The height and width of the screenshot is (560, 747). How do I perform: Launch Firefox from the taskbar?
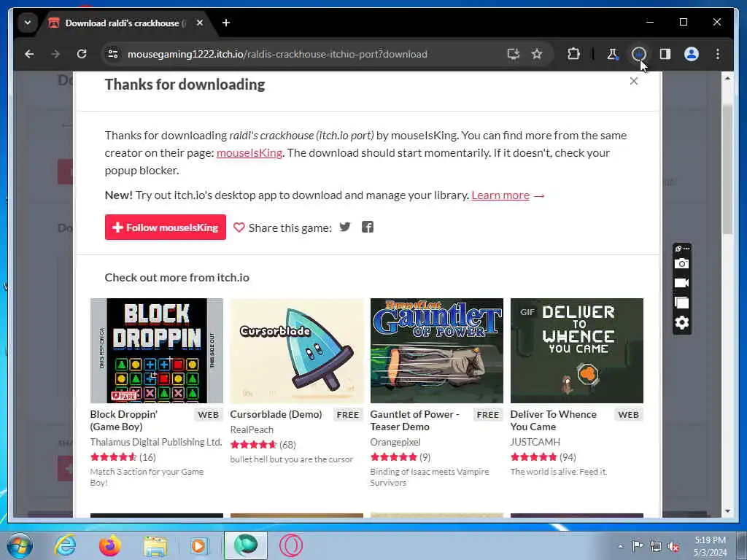point(109,545)
